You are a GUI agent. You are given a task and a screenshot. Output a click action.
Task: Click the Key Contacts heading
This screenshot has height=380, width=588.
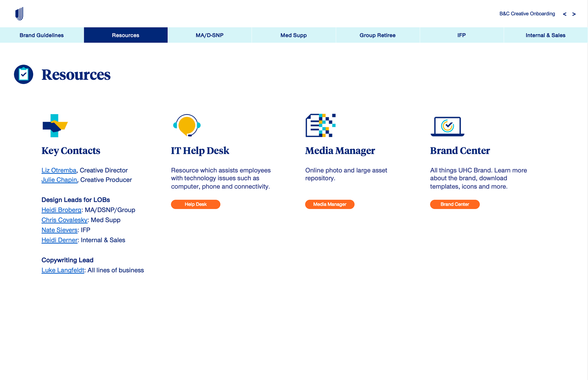click(71, 151)
